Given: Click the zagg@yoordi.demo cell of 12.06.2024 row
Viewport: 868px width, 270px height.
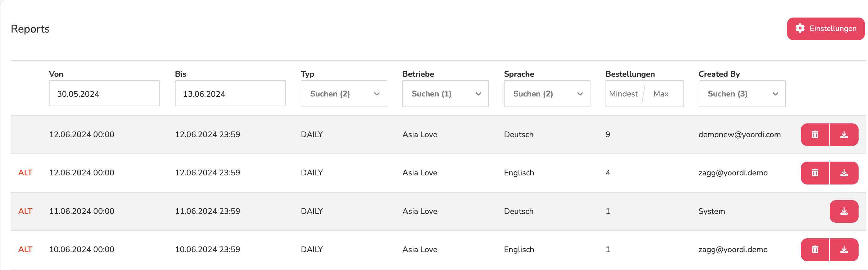Looking at the screenshot, I should click(x=733, y=173).
